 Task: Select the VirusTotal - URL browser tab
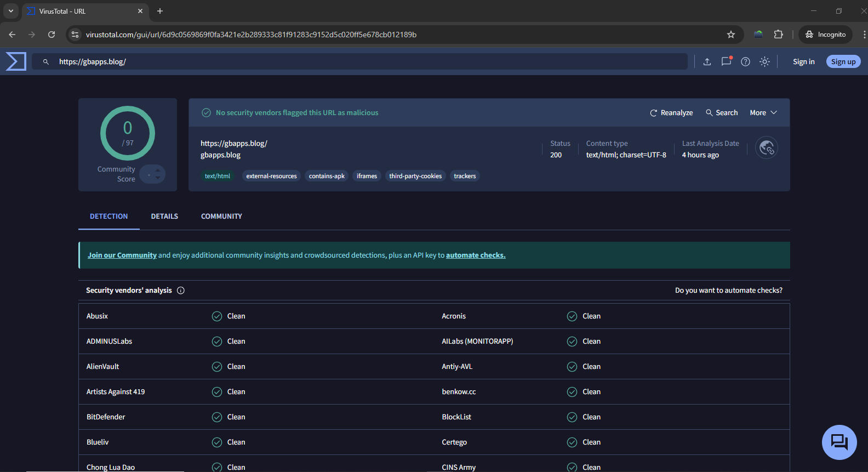[x=85, y=11]
